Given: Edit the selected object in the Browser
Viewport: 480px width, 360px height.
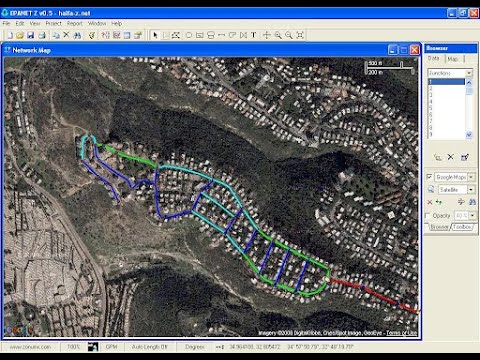Looking at the screenshot, I should (465, 157).
